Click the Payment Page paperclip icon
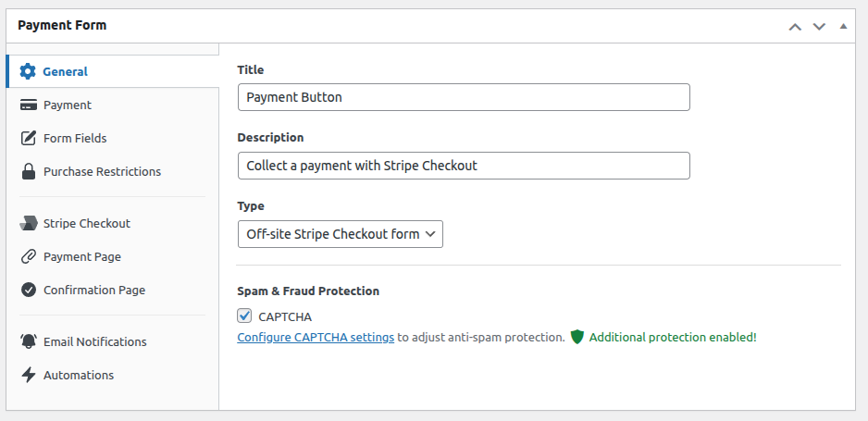The width and height of the screenshot is (868, 421). (x=29, y=256)
